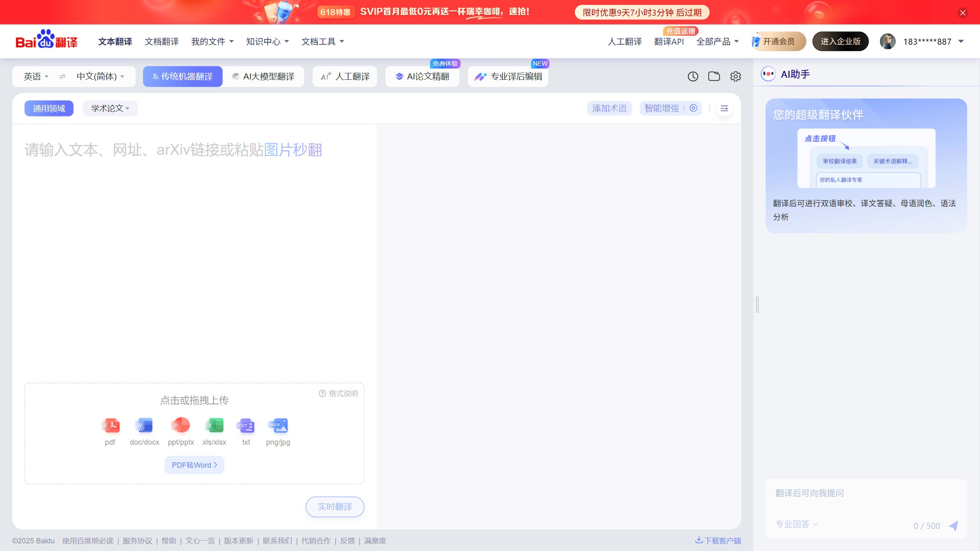980x551 pixels.
Task: Switch to 文档翻译 tab
Action: click(162, 41)
